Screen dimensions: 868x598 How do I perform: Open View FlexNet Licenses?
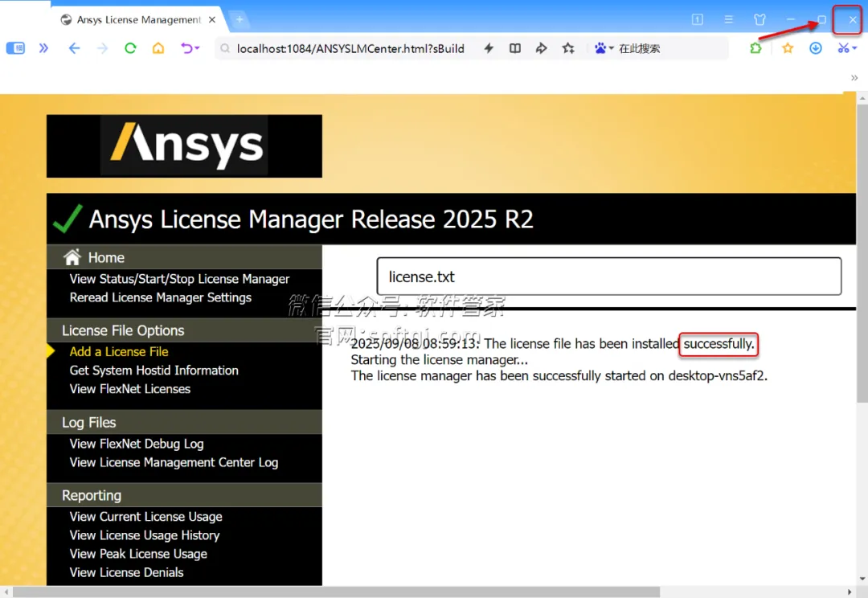130,389
